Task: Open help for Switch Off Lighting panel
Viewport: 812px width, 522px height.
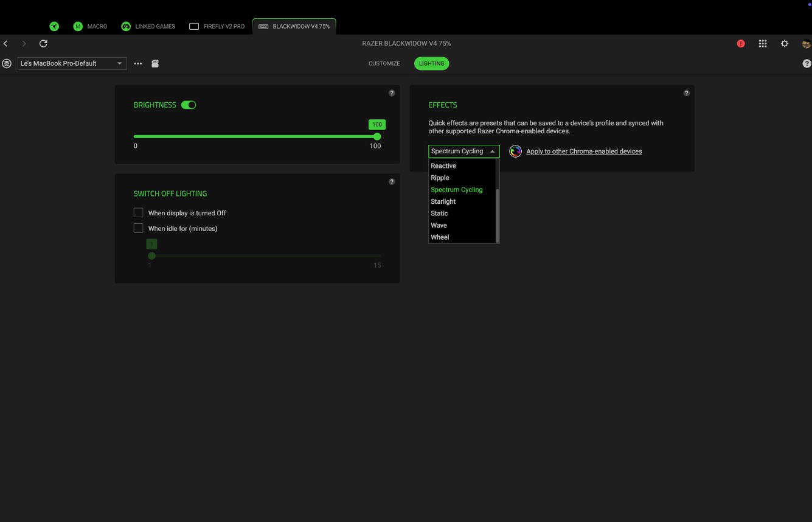Action: (x=392, y=182)
